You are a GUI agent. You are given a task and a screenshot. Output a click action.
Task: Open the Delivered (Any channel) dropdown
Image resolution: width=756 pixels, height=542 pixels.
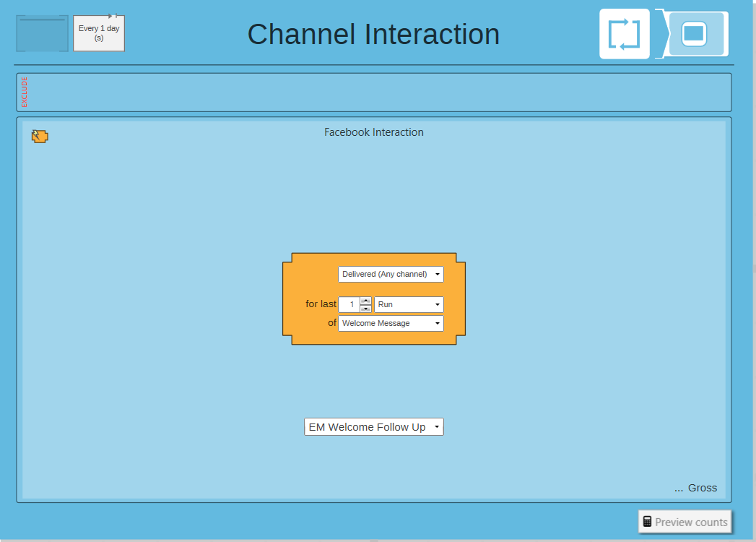click(x=391, y=274)
